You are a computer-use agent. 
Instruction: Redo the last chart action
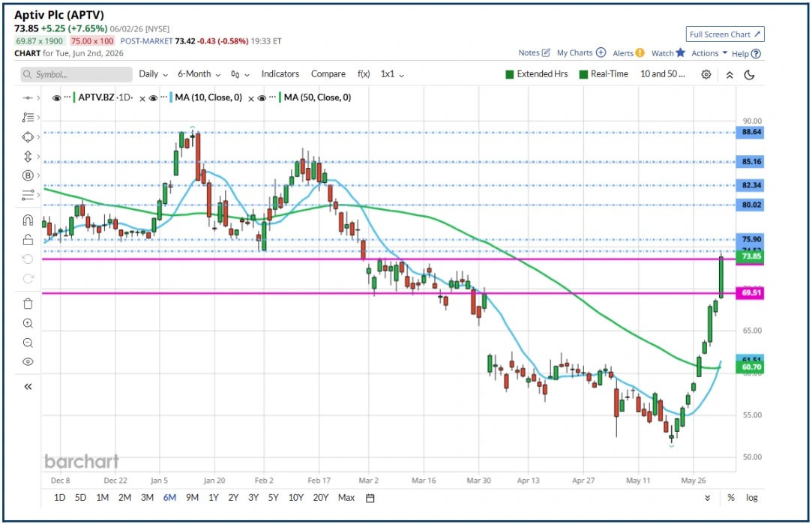pyautogui.click(x=28, y=279)
